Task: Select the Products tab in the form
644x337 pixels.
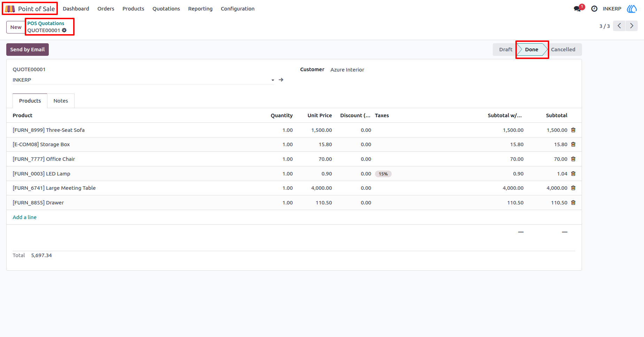Action: [30, 101]
